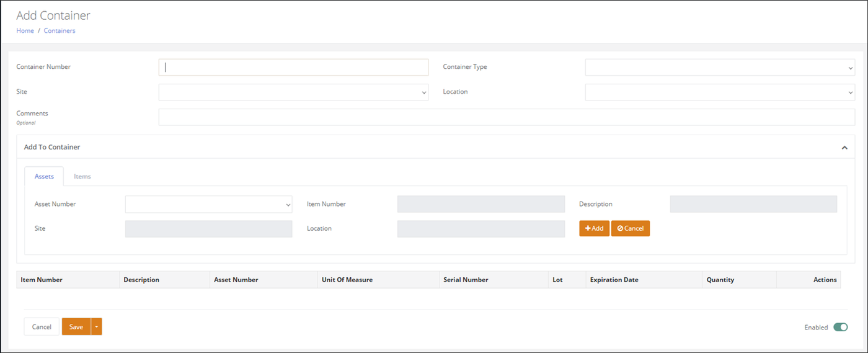Click the Container Type label

click(x=465, y=66)
